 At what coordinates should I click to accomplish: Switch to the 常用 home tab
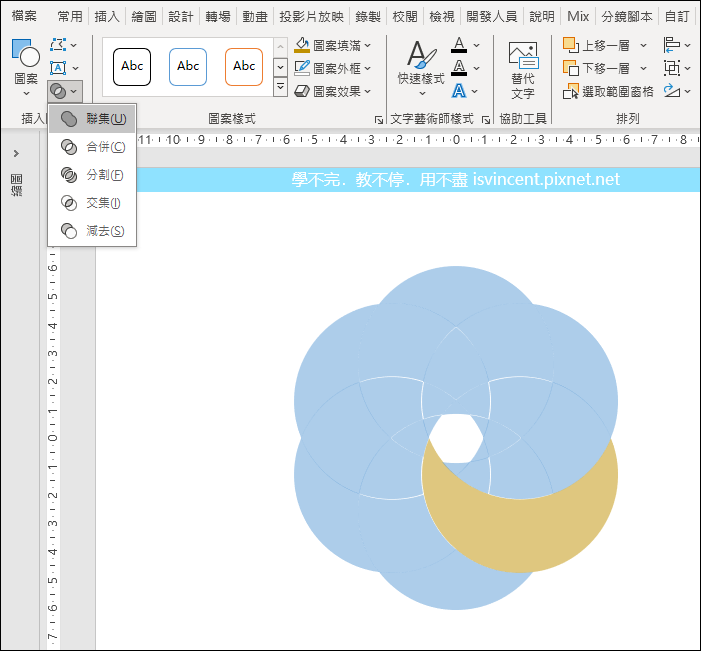(70, 17)
